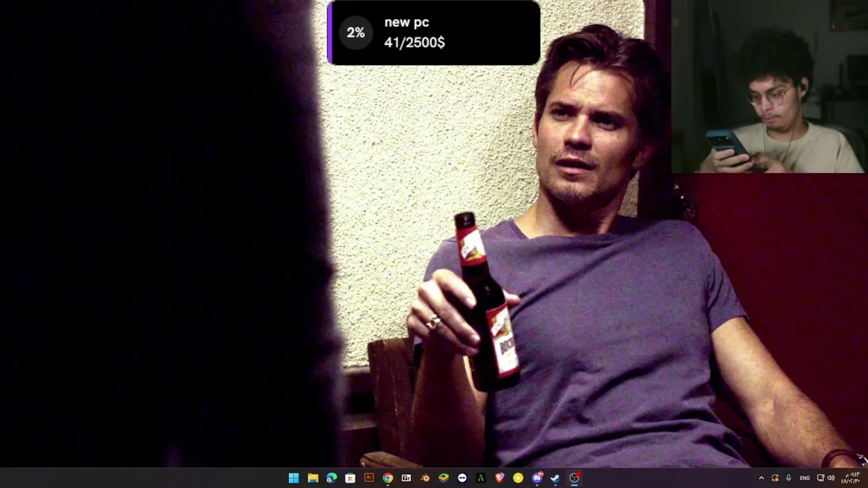This screenshot has height=488, width=868.
Task: Open the clock and date flyout
Action: click(851, 478)
